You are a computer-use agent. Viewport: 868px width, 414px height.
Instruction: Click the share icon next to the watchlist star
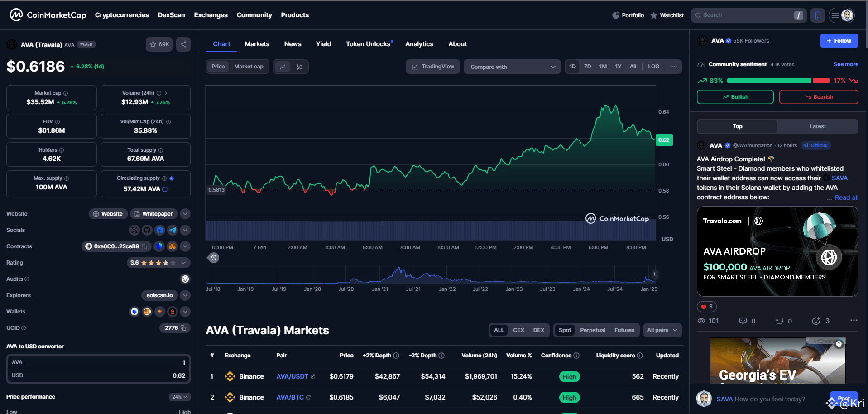[x=183, y=44]
